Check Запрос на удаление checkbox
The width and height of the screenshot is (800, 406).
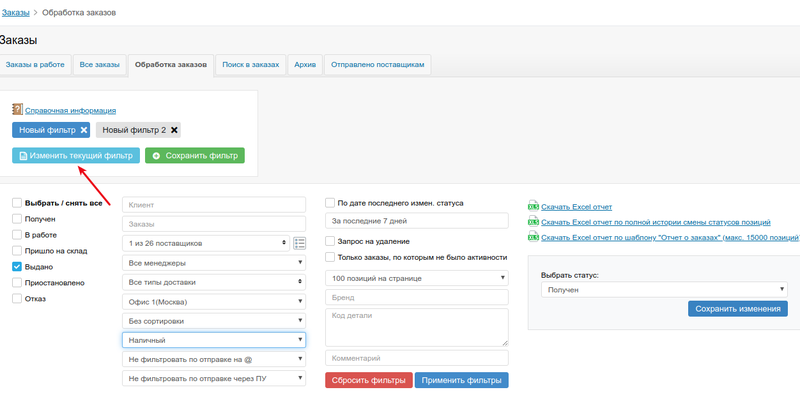330,241
